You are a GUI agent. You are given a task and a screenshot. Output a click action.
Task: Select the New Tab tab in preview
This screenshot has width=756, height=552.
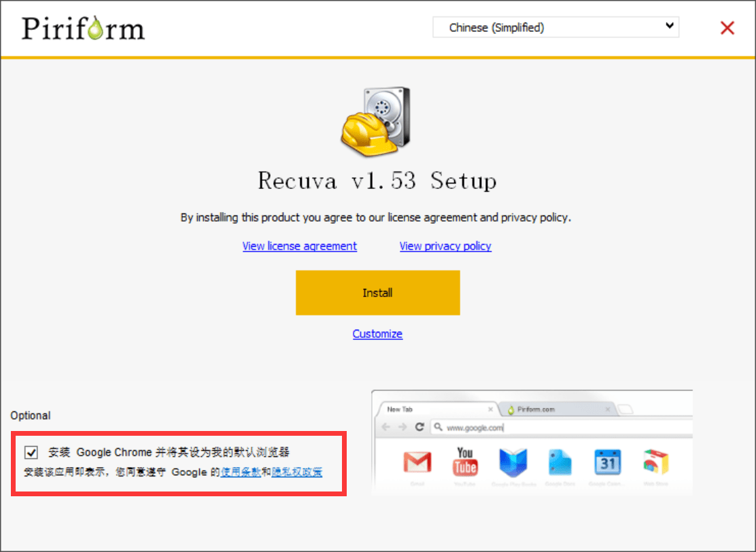[x=438, y=409]
